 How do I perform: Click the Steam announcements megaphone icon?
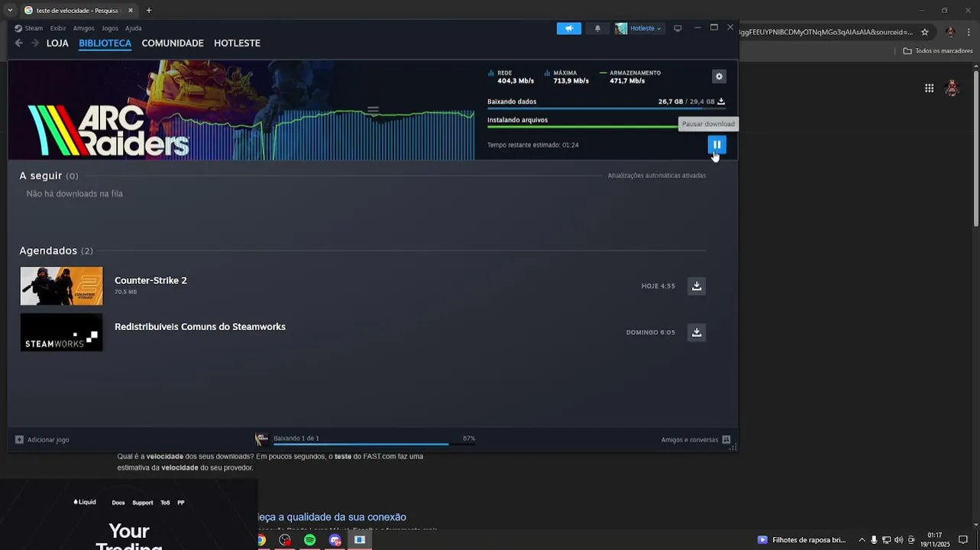pyautogui.click(x=569, y=28)
